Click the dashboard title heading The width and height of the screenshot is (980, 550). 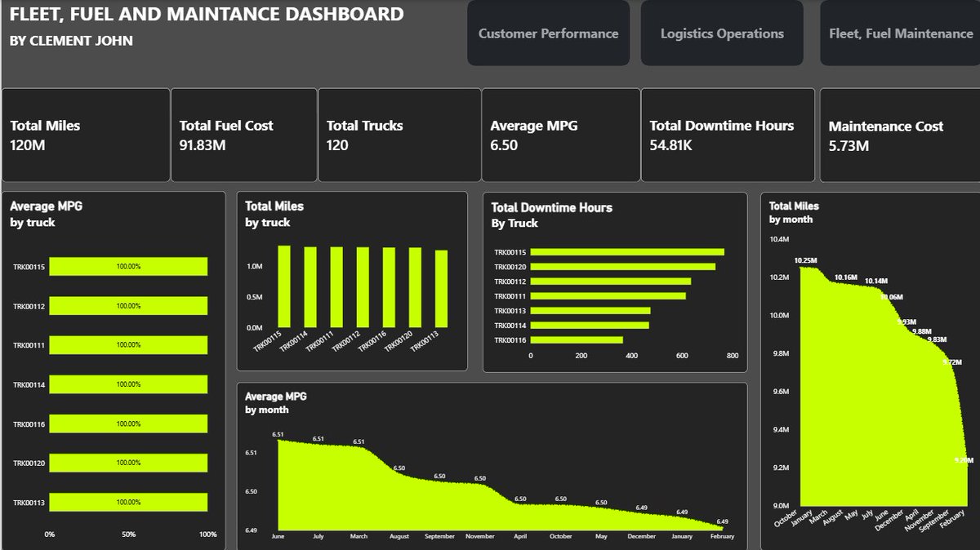tap(207, 14)
